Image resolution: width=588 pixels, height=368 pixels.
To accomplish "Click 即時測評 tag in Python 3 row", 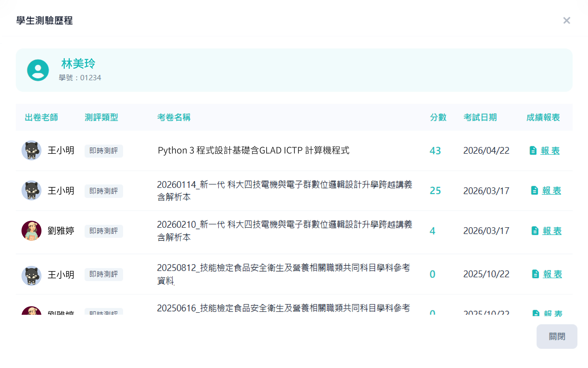I will pos(104,151).
